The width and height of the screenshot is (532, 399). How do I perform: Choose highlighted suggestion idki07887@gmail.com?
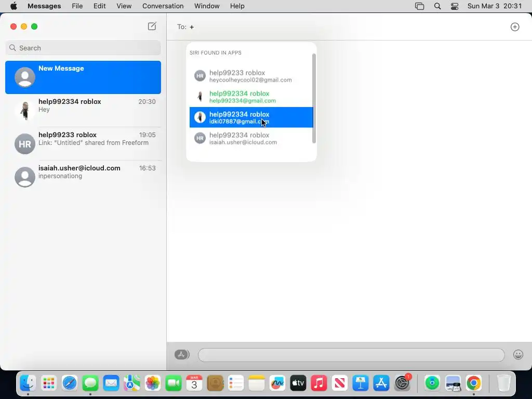pyautogui.click(x=251, y=117)
